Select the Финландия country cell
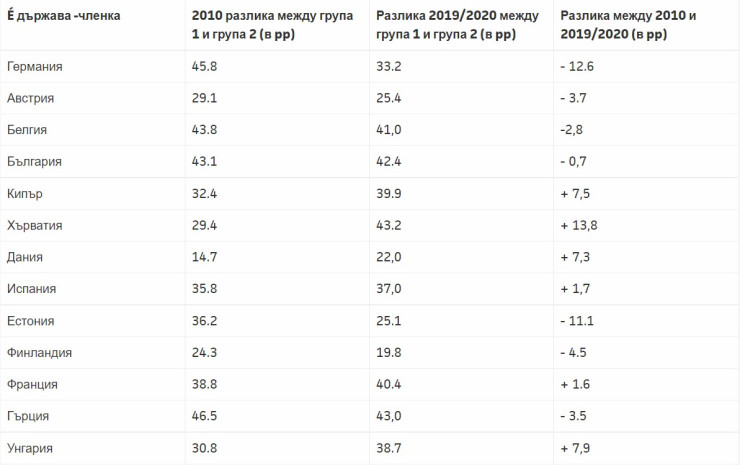The height and width of the screenshot is (465, 740). pos(39,353)
